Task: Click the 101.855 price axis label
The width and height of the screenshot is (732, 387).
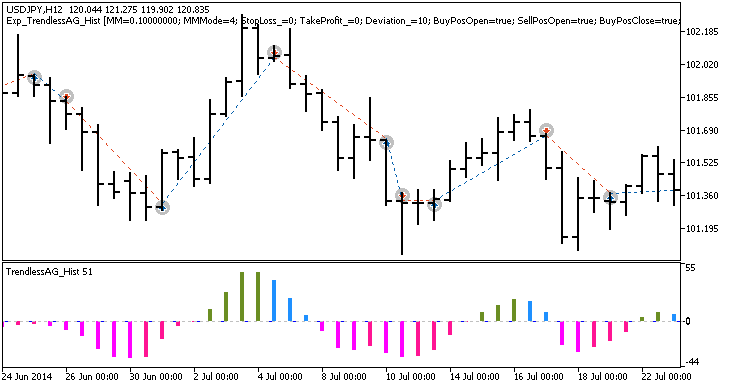Action: pyautogui.click(x=702, y=98)
